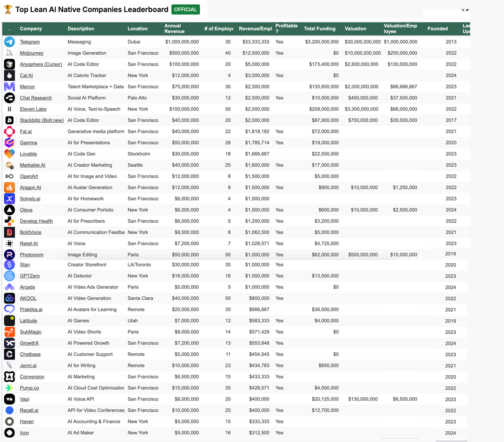Click the trophy icon beside the title
Image resolution: width=504 pixels, height=442 pixels.
(8, 9)
